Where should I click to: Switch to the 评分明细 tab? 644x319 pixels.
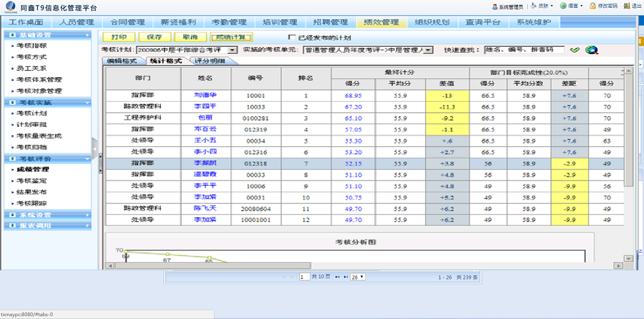pyautogui.click(x=210, y=61)
